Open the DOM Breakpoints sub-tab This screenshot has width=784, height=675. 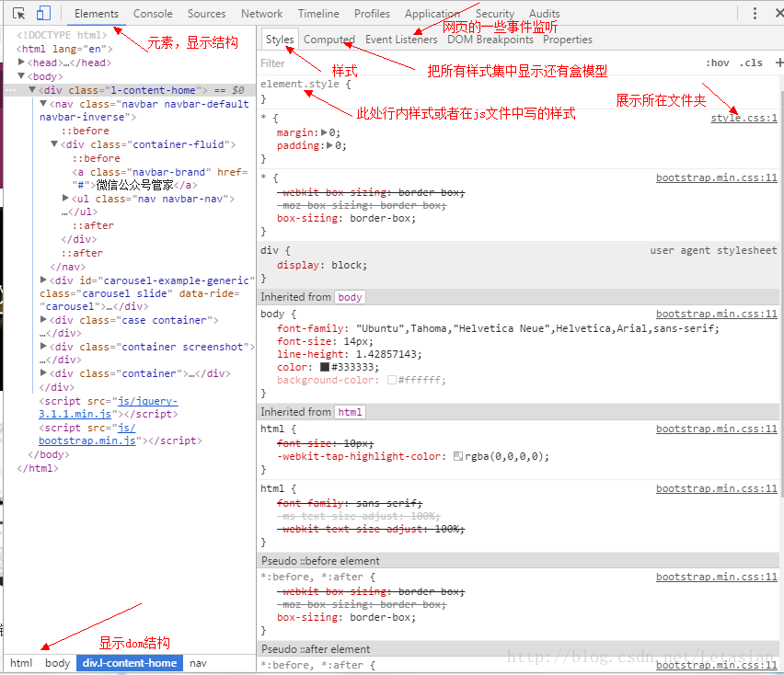point(490,40)
